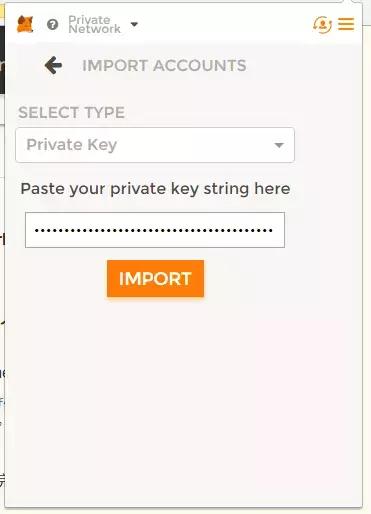The height and width of the screenshot is (514, 371).
Task: Focus the private key input field
Action: tap(155, 230)
